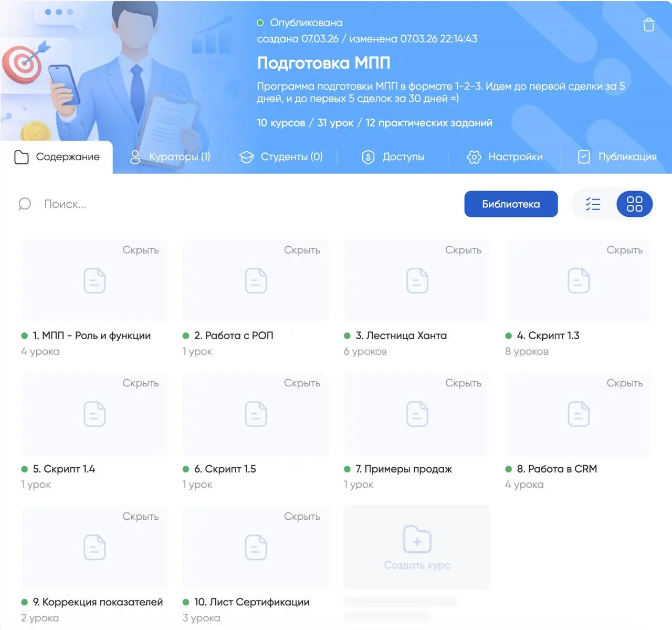Select grid view layout icon
Screen dimensions: 672x630
[634, 204]
